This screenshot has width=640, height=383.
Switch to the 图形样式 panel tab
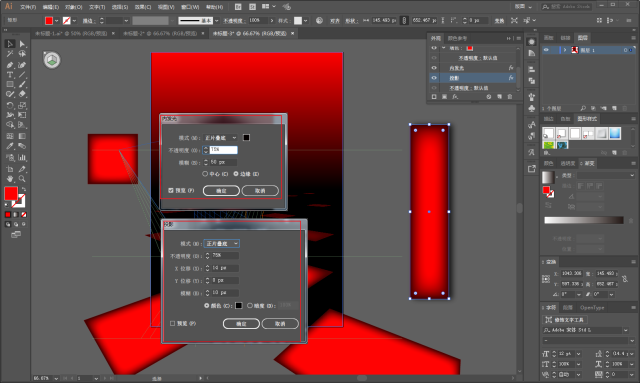587,119
